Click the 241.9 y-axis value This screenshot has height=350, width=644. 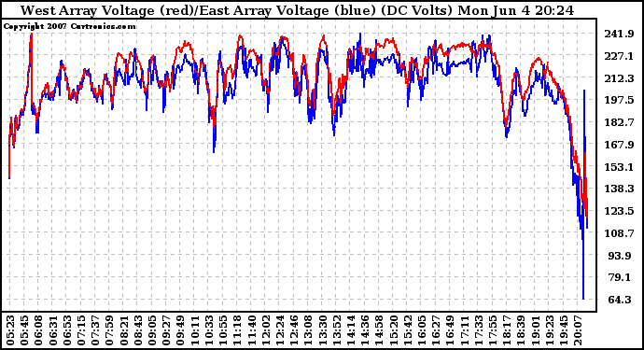[x=619, y=34]
